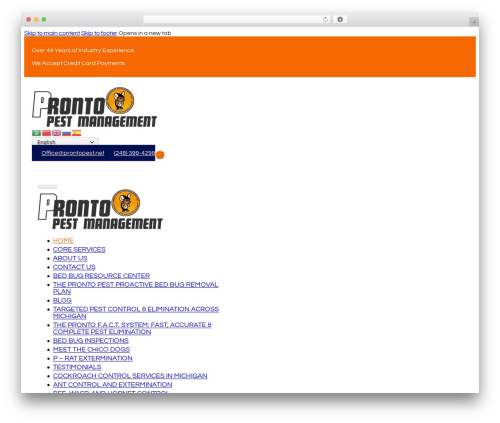Go to the HOME menu item
500x423 pixels.
tap(63, 241)
